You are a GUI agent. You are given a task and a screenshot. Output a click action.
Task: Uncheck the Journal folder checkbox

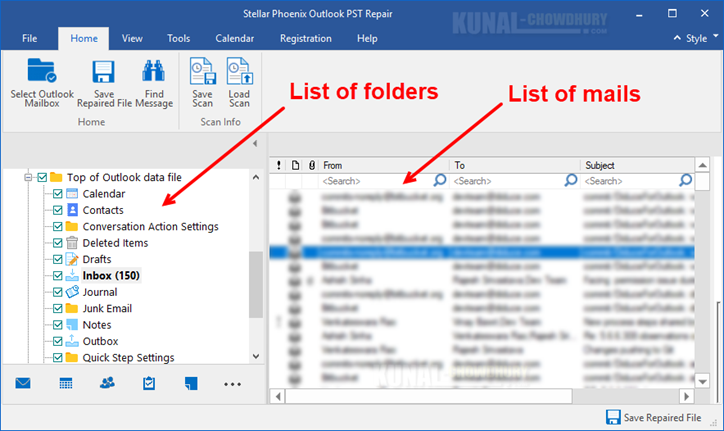pos(57,292)
